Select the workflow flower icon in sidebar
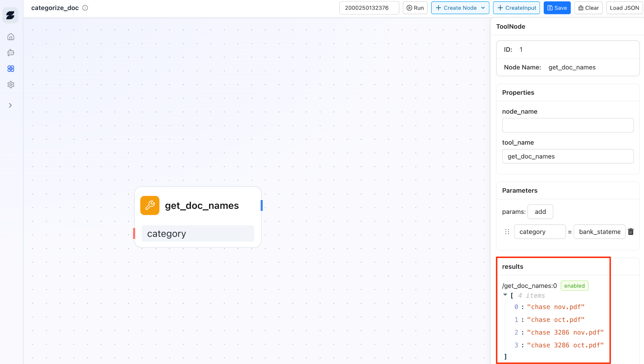This screenshot has width=644, height=364. click(x=11, y=69)
